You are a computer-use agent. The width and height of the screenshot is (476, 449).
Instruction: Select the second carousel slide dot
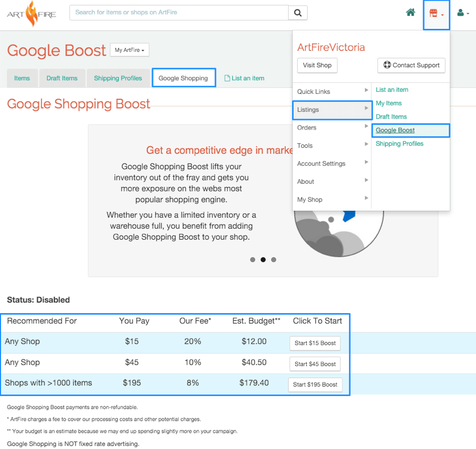coord(263,260)
